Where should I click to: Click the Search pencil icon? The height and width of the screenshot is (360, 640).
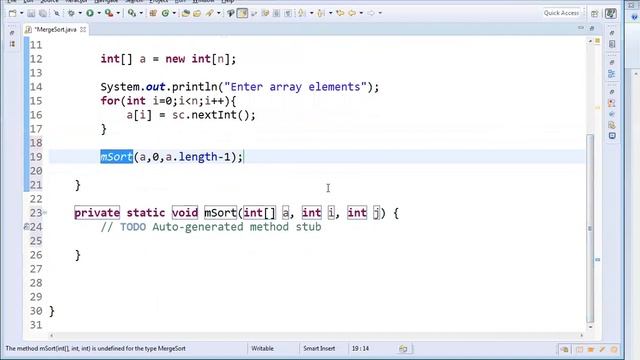point(209,13)
